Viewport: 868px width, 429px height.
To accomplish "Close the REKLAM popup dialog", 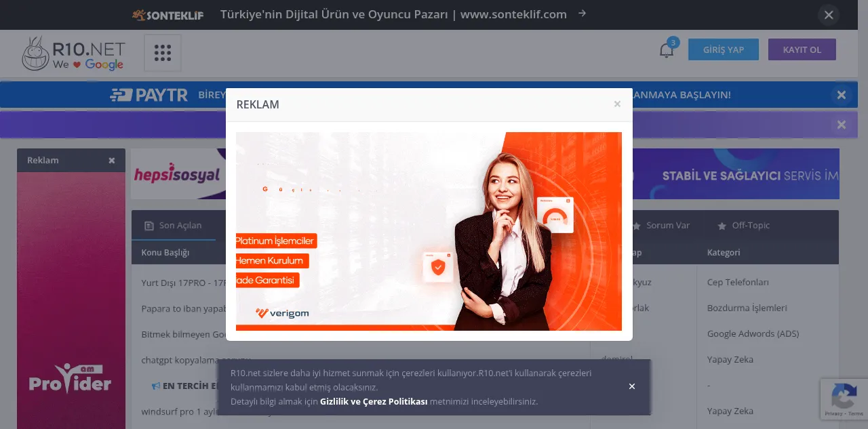I will (x=617, y=104).
